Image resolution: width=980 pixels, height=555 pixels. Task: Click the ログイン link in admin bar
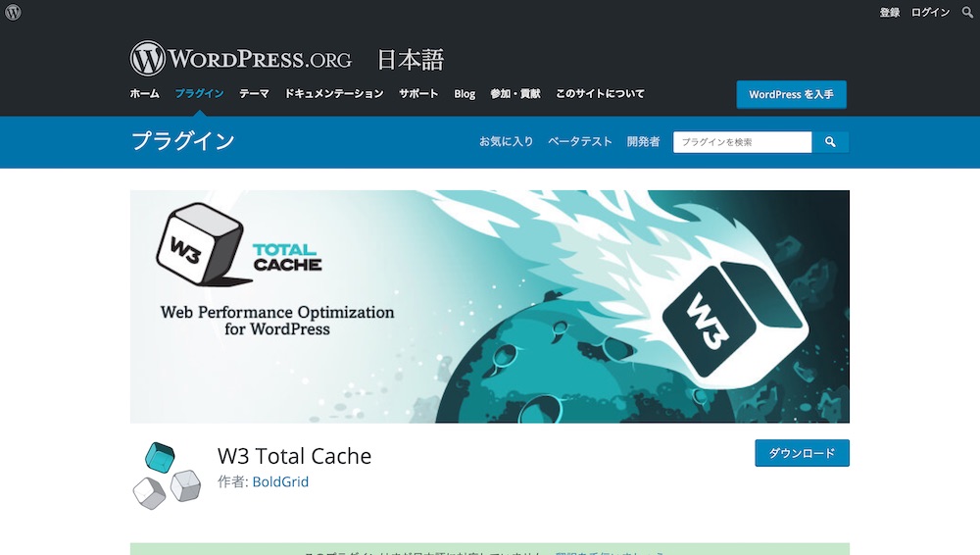pyautogui.click(x=930, y=12)
